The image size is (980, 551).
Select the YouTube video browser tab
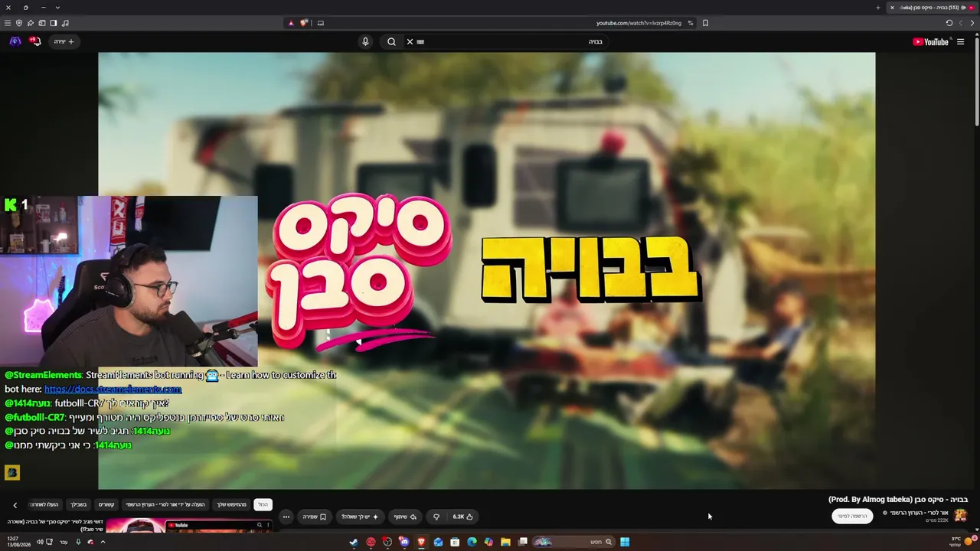pyautogui.click(x=931, y=8)
